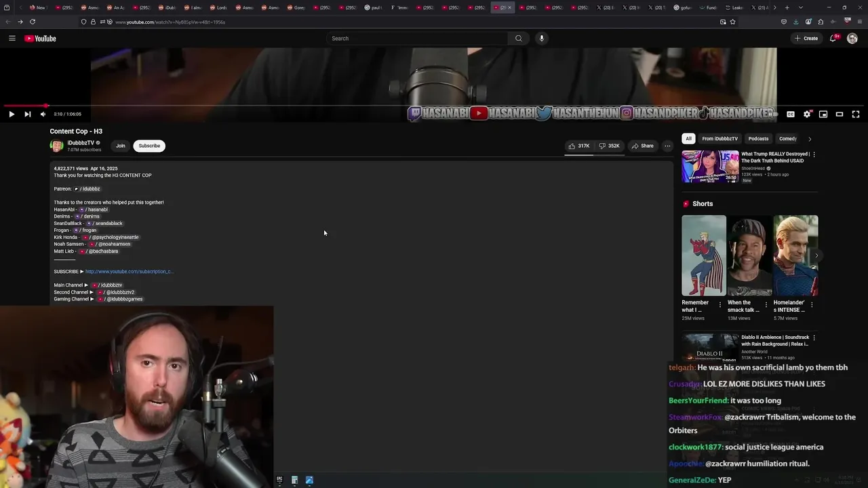Open the @psychologyinseattle credit link

110,237
